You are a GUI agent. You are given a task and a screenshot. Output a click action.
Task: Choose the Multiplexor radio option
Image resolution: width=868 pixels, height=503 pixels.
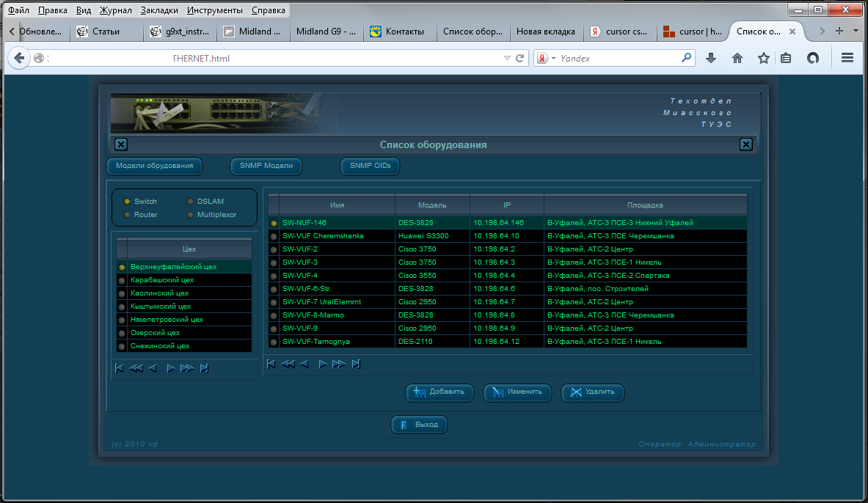(x=190, y=215)
